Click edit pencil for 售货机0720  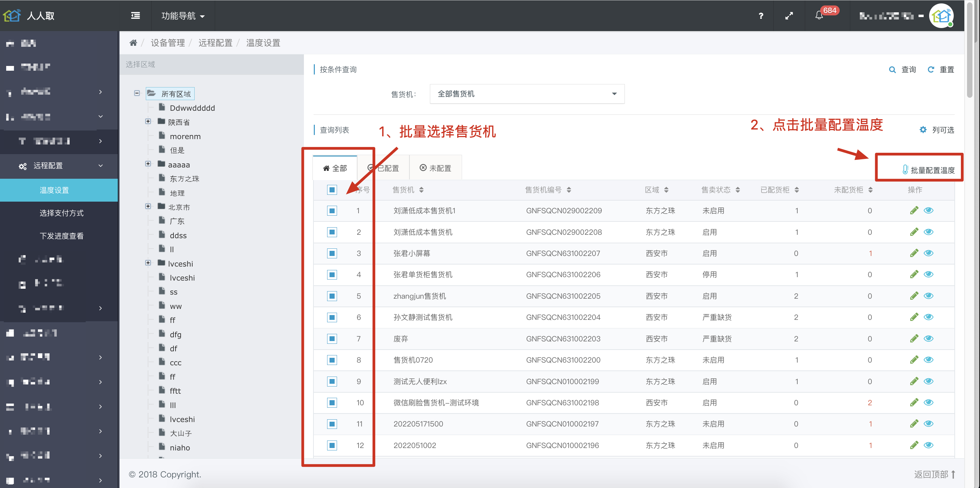coord(914,360)
